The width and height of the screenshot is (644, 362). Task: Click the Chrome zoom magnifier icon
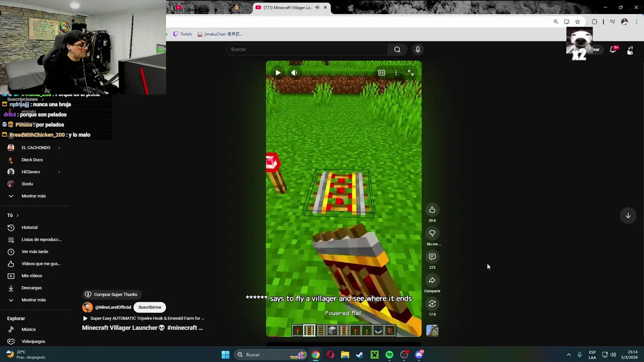coord(555,22)
